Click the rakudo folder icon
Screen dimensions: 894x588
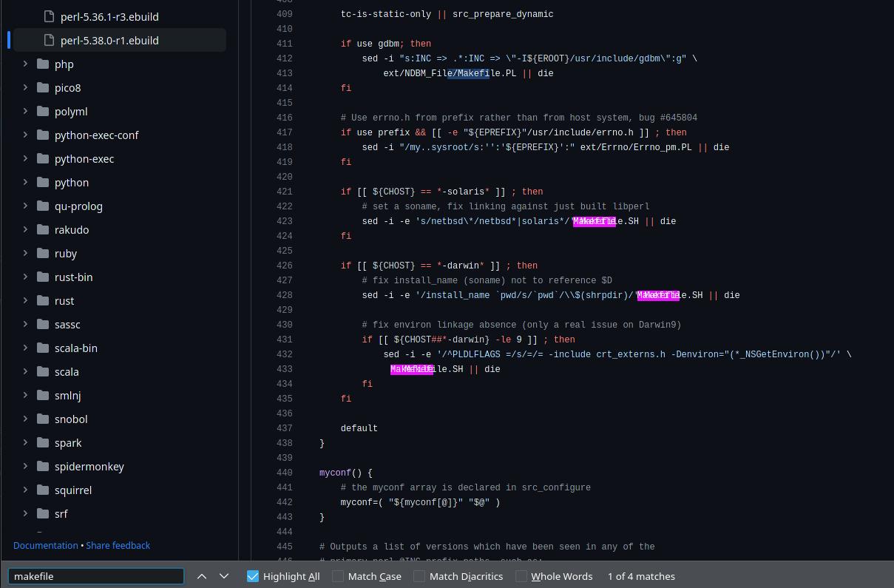tap(43, 229)
